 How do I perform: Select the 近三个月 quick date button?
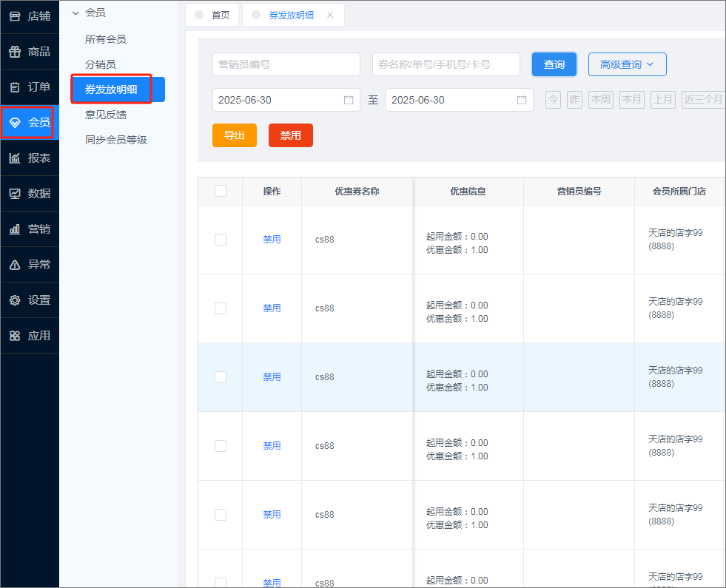(703, 99)
